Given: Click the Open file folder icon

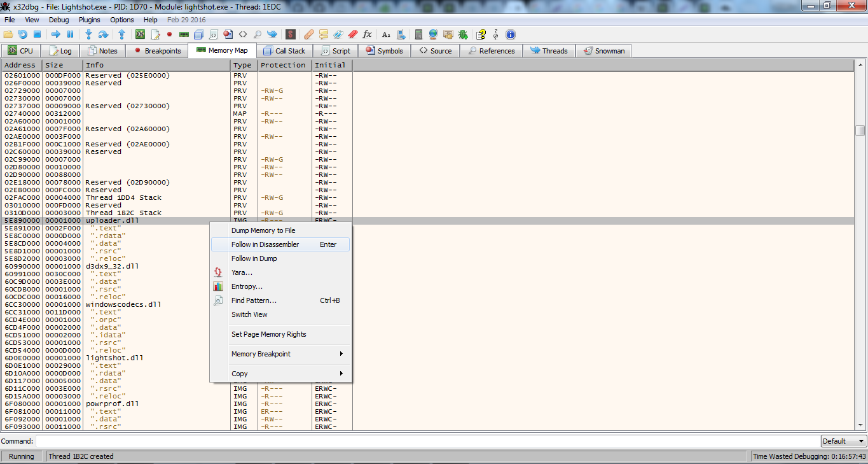Looking at the screenshot, I should pyautogui.click(x=8, y=34).
